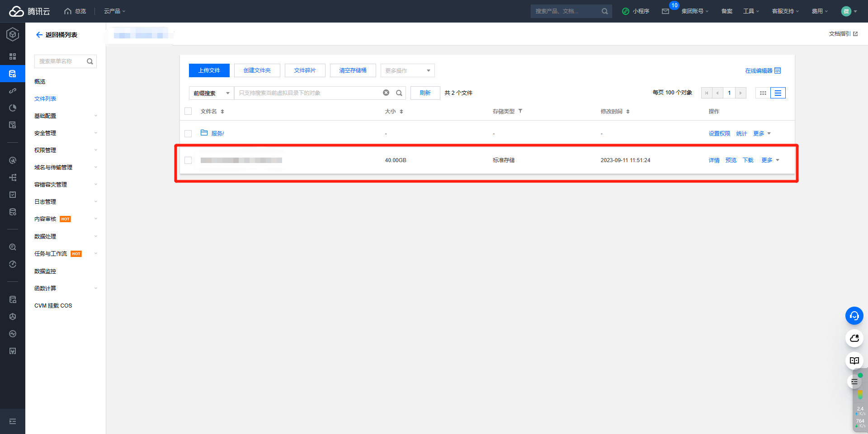868x434 pixels.
Task: Open the 服务/ folder icon
Action: 204,133
